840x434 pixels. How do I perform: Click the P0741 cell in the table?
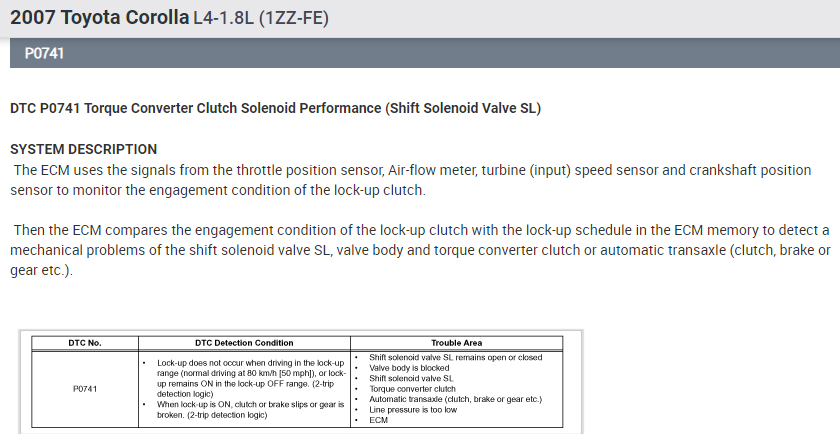click(x=87, y=388)
